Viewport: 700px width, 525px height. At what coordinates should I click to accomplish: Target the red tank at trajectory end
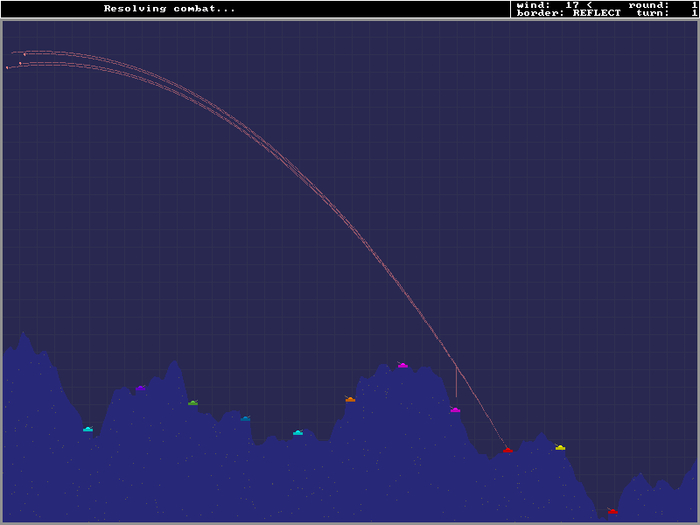507,451
